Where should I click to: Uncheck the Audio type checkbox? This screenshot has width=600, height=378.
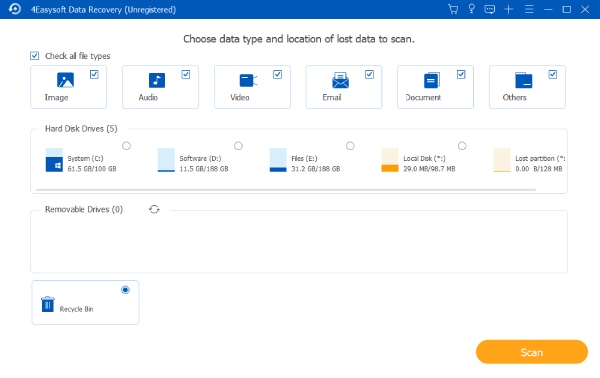(186, 74)
